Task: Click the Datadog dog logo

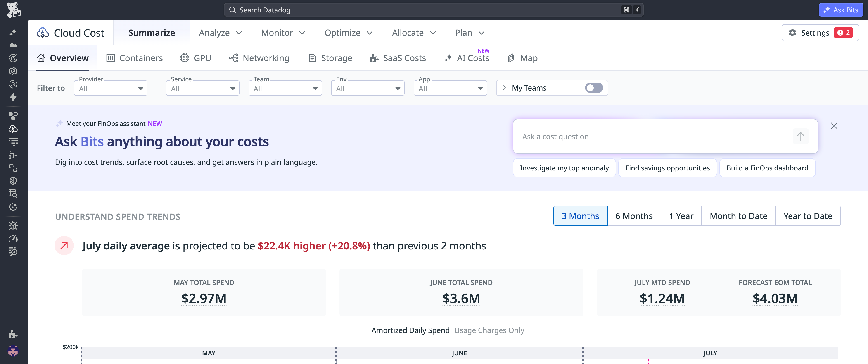Action: (x=14, y=10)
